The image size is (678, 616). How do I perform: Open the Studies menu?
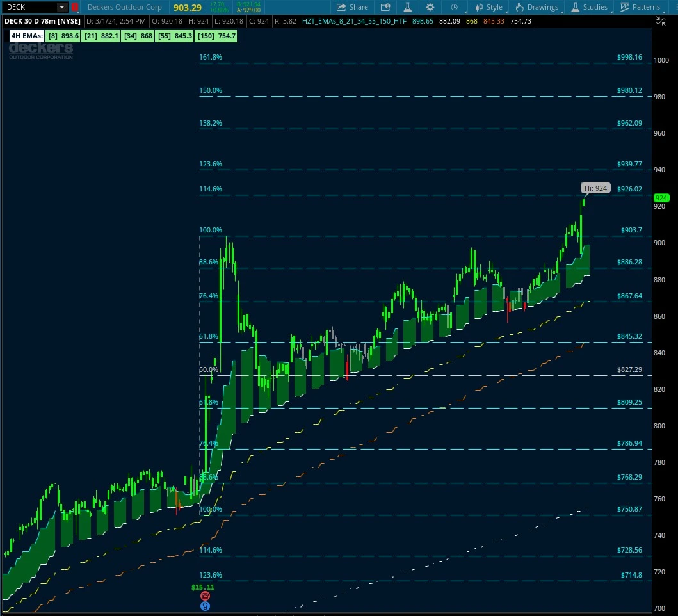coord(590,7)
